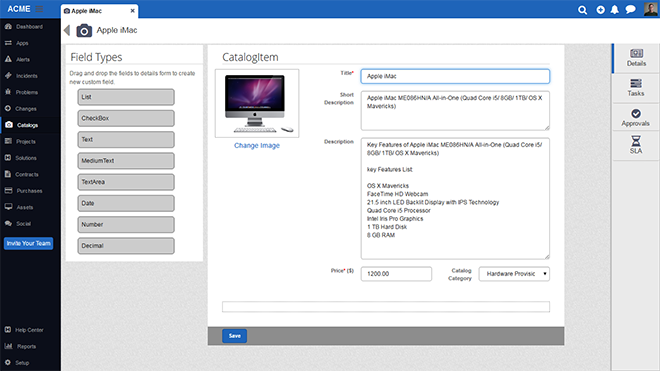Click the Short Description text area
660x371 pixels.
[x=455, y=111]
